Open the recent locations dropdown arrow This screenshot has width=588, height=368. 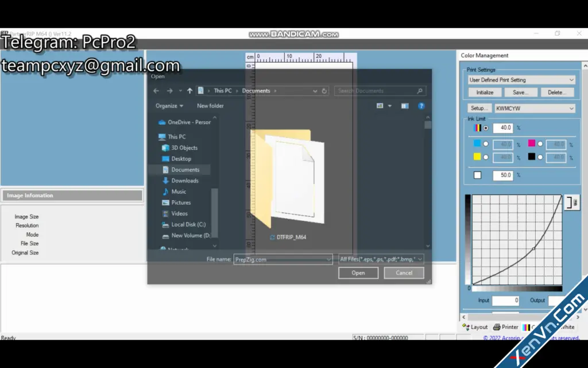click(x=180, y=91)
